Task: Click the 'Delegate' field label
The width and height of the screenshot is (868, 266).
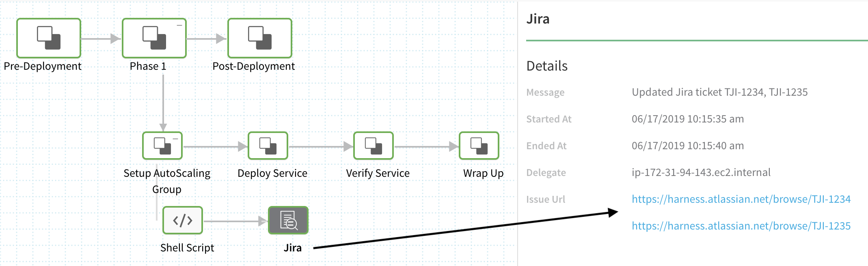Action: pos(546,173)
